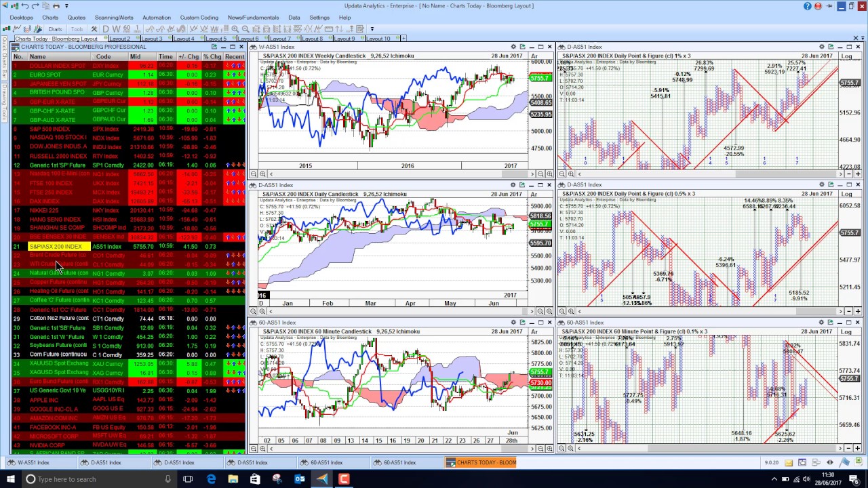This screenshot has width=868, height=488.
Task: Toggle Log scale on 60 minute Point & Figure chart
Action: click(x=847, y=331)
